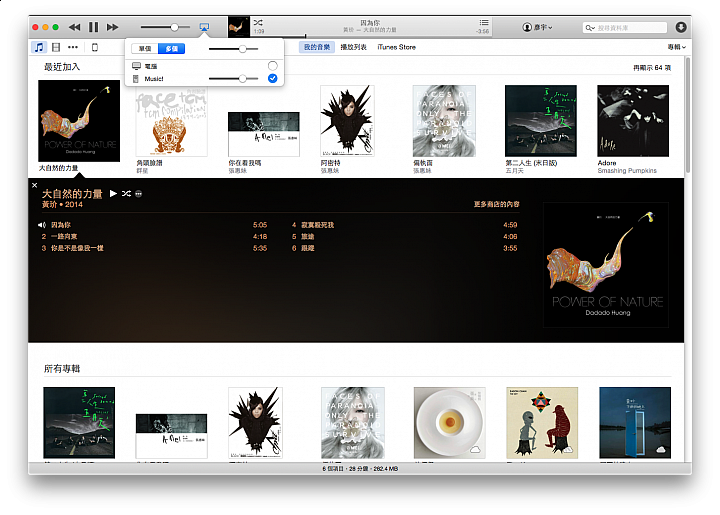Play the 大自然的力量 album
This screenshot has height=515, width=720.
[113, 194]
